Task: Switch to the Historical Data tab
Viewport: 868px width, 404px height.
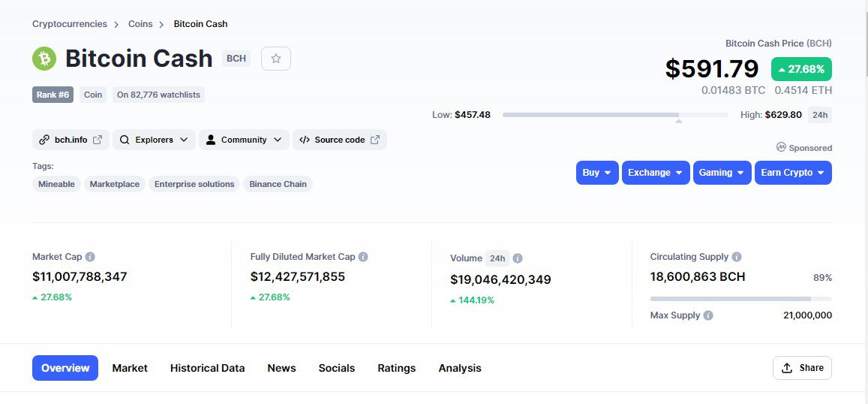Action: point(208,368)
